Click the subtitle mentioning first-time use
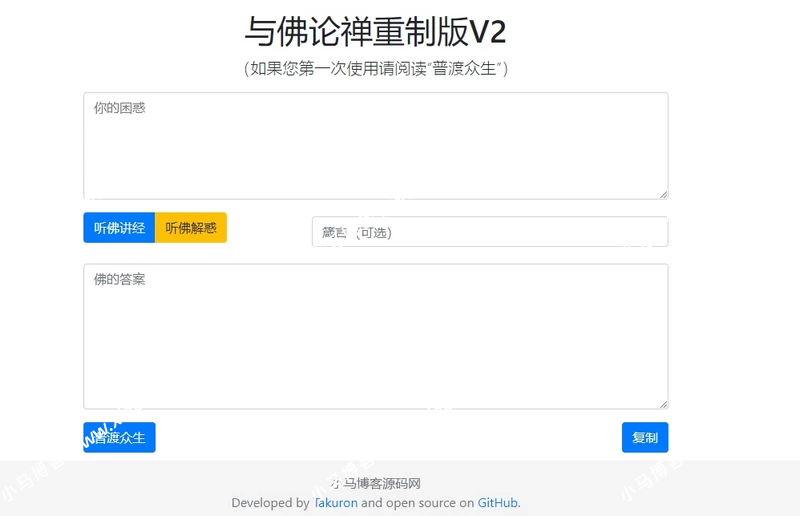The height and width of the screenshot is (516, 800). click(x=375, y=69)
